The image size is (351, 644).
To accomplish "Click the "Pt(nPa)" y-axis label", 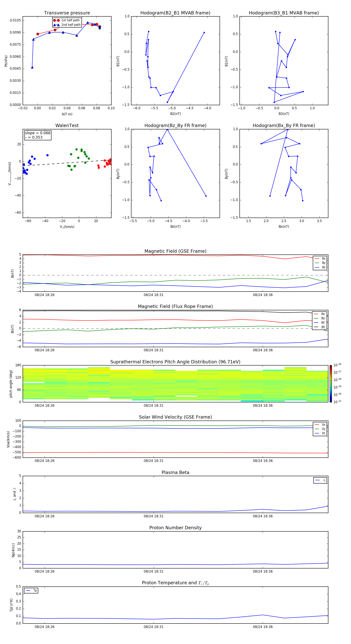I will pos(6,61).
